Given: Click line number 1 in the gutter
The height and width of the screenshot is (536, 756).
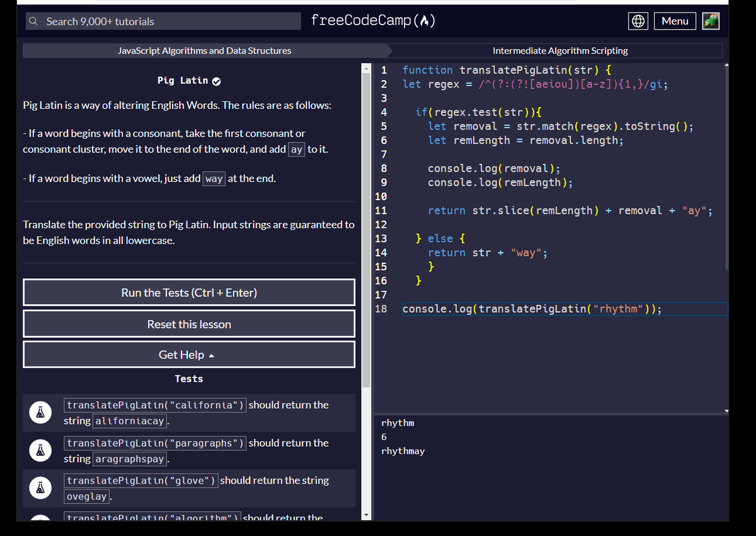Looking at the screenshot, I should point(384,70).
